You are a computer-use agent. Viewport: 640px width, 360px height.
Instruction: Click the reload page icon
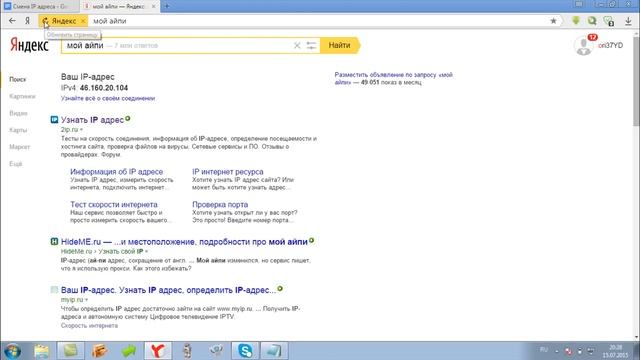coord(45,21)
